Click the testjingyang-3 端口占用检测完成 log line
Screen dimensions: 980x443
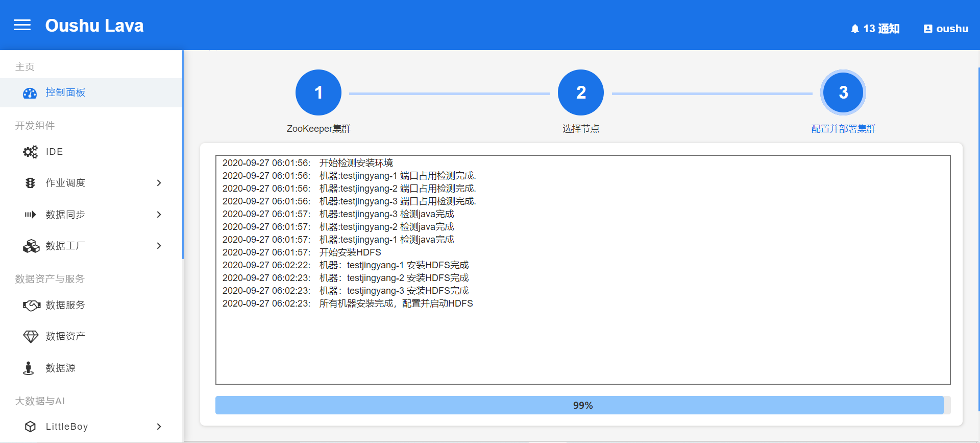[x=349, y=201]
